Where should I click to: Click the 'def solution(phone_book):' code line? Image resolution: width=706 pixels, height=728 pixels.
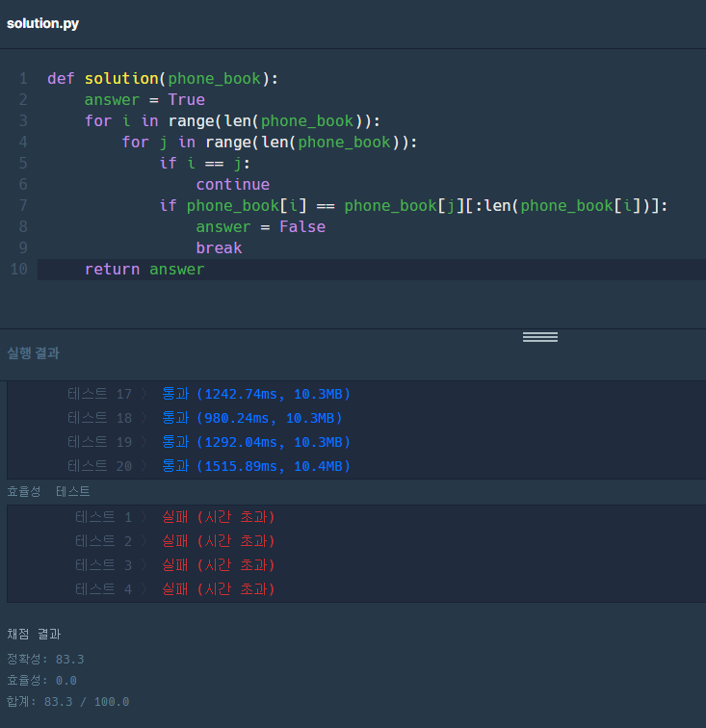coord(163,78)
